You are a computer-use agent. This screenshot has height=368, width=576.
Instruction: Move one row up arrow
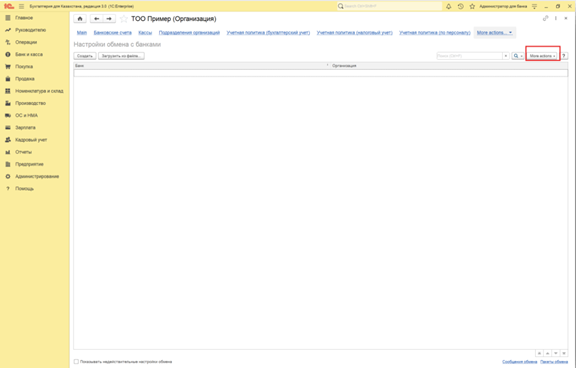[547, 353]
